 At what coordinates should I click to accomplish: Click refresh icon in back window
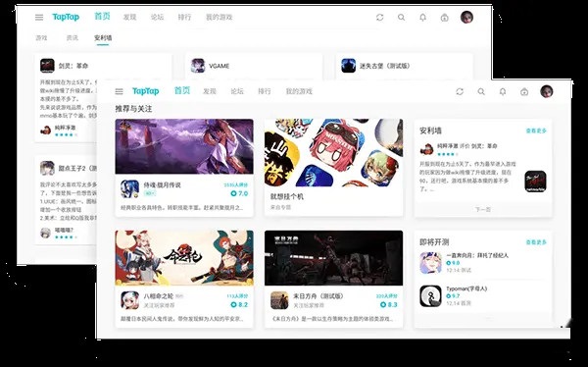coord(380,18)
